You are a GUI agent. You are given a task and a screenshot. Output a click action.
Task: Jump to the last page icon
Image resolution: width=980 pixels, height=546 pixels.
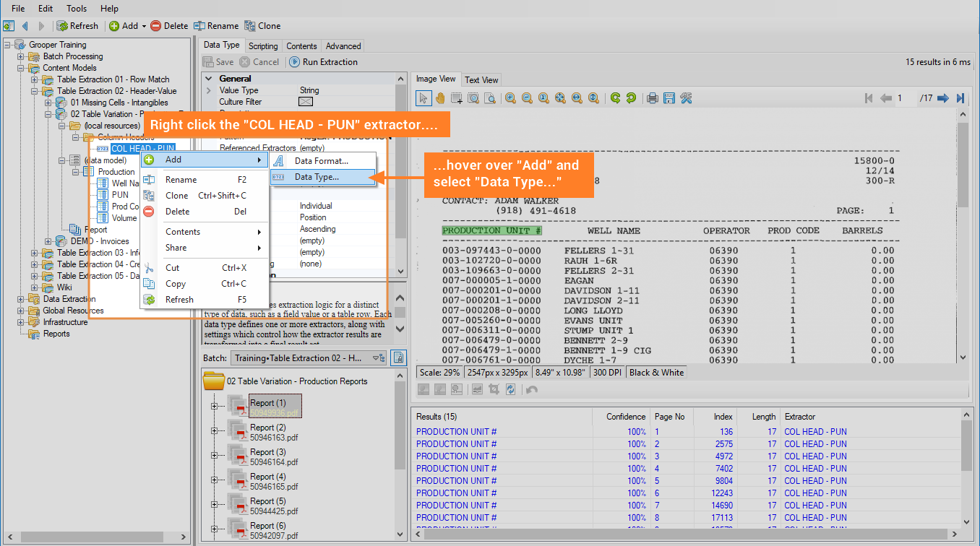pos(960,98)
